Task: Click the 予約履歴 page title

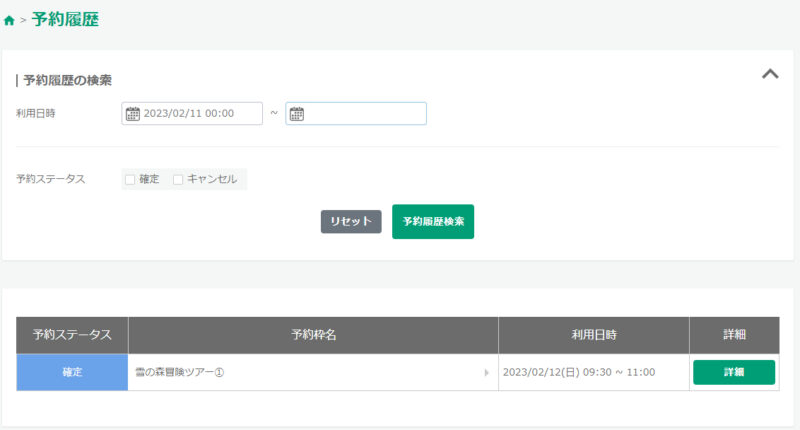Action: tap(65, 20)
